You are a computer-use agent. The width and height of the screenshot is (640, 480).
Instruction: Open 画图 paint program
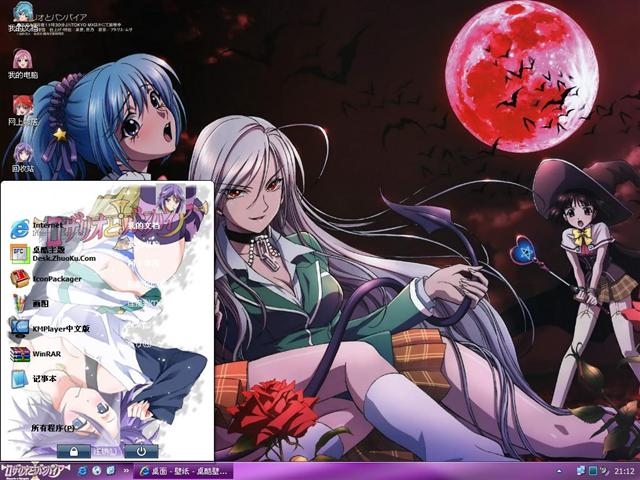(x=30, y=304)
